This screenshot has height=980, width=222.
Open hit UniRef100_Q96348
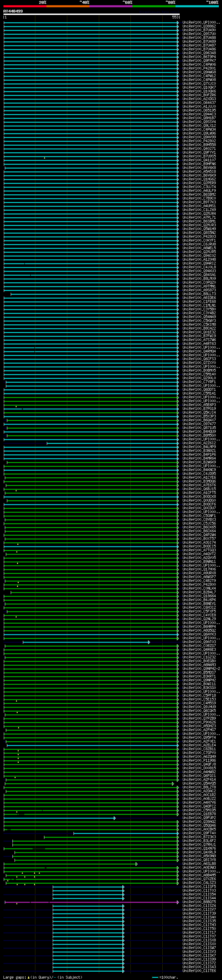pos(199,53)
